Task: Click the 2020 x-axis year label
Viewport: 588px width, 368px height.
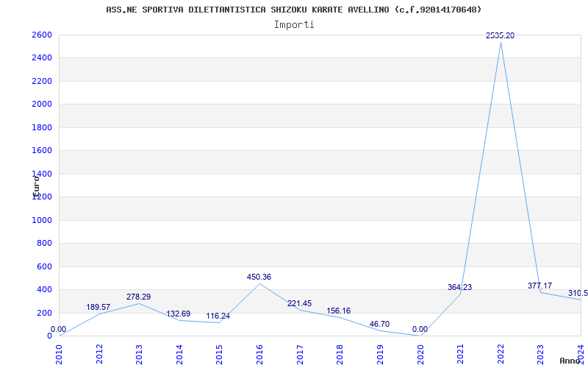Action: click(420, 353)
